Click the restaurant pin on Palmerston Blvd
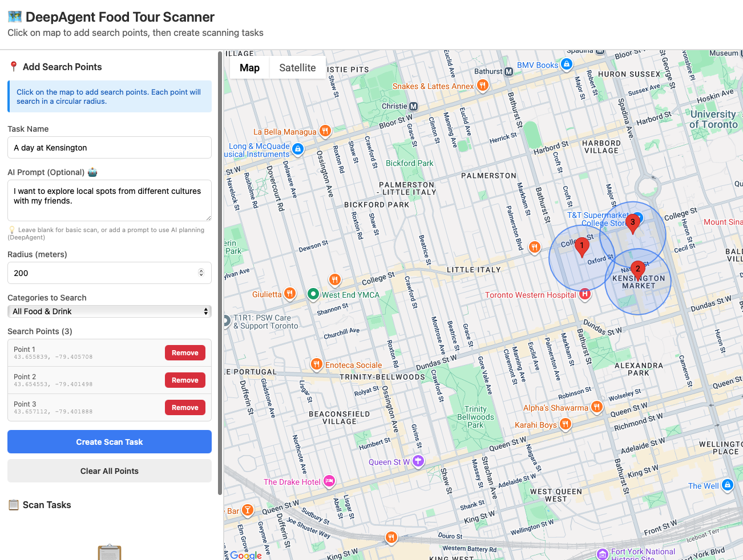Screen dimensions: 743x560 535,247
